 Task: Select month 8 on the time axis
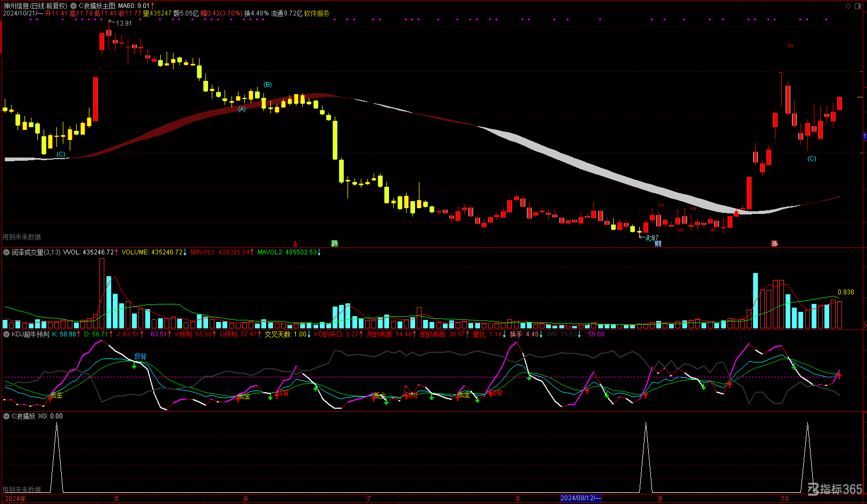[517, 499]
